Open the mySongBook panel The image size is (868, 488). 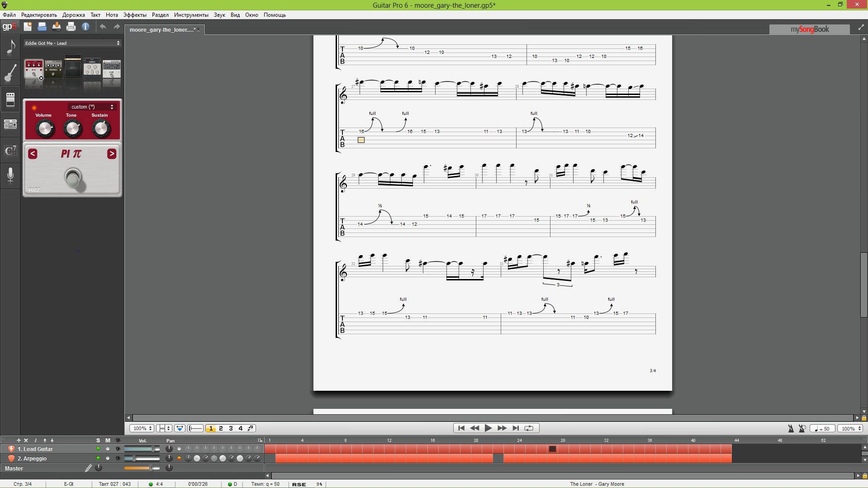[x=809, y=29]
